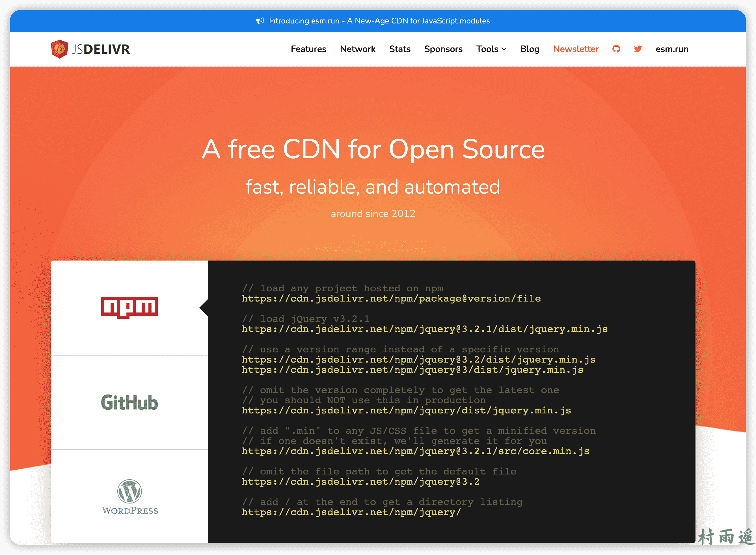The height and width of the screenshot is (555, 756).
Task: Click the directory listing URL npm/jquery/
Action: [351, 512]
